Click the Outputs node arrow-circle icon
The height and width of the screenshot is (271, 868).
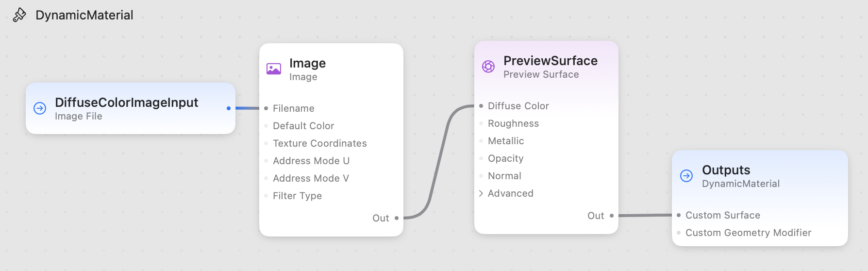click(686, 176)
